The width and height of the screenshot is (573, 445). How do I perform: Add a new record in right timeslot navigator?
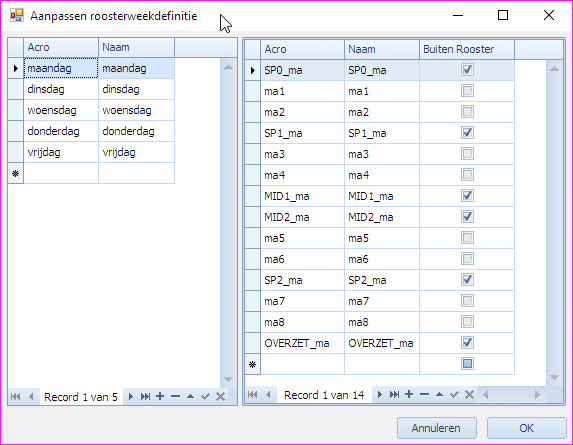[409, 394]
